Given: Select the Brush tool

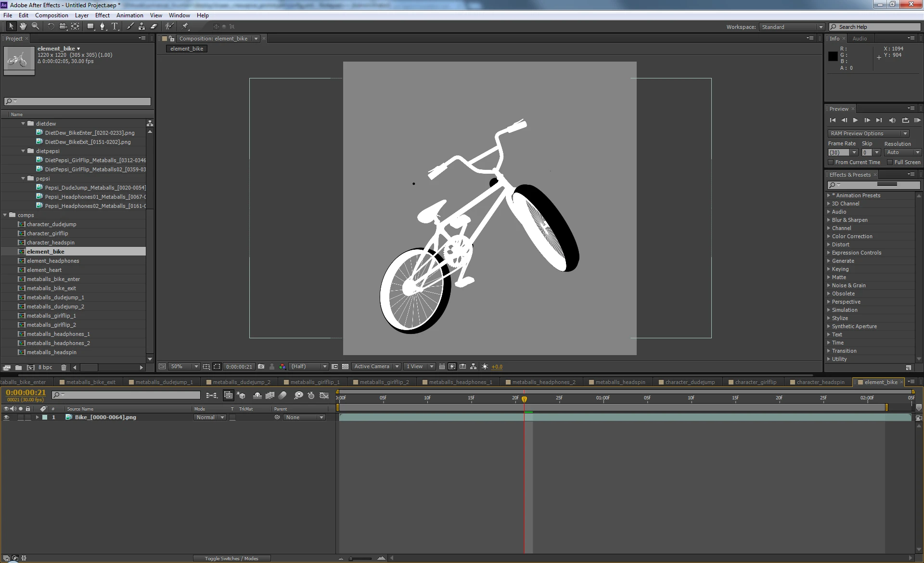Looking at the screenshot, I should pyautogui.click(x=130, y=26).
